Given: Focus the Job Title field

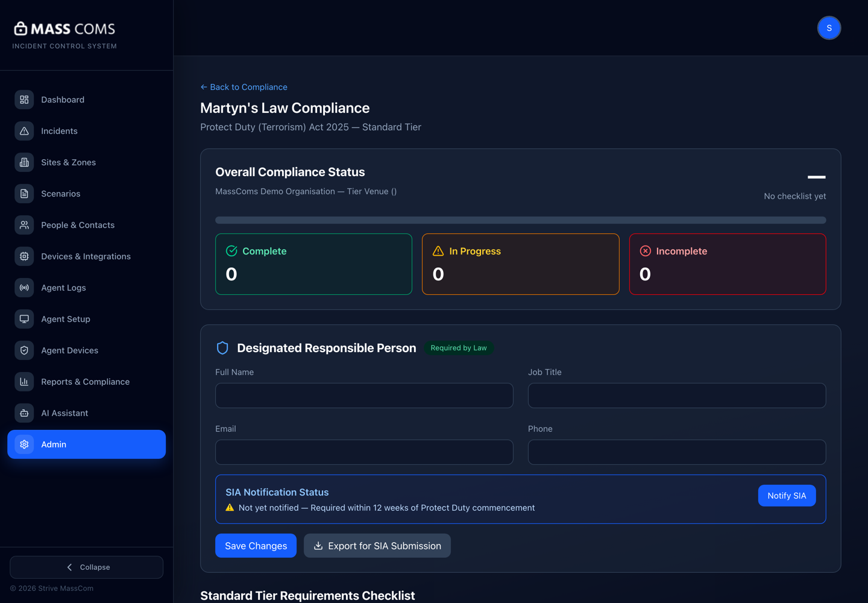Looking at the screenshot, I should [x=677, y=396].
